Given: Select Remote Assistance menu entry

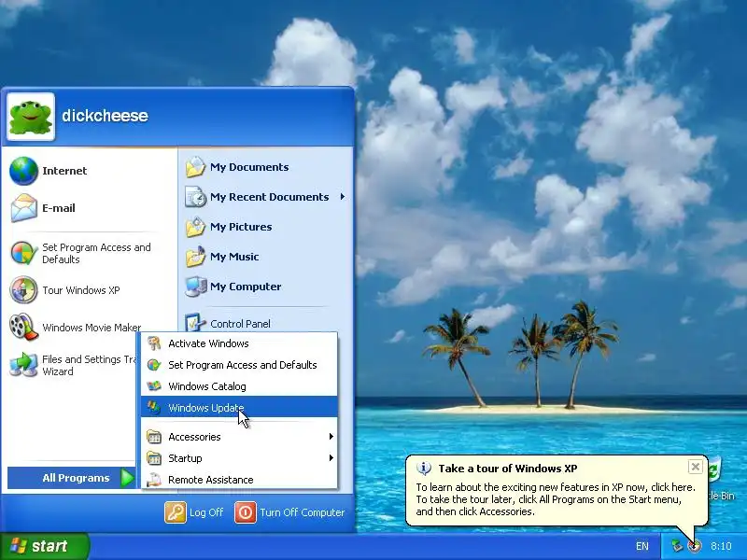Looking at the screenshot, I should (239, 480).
